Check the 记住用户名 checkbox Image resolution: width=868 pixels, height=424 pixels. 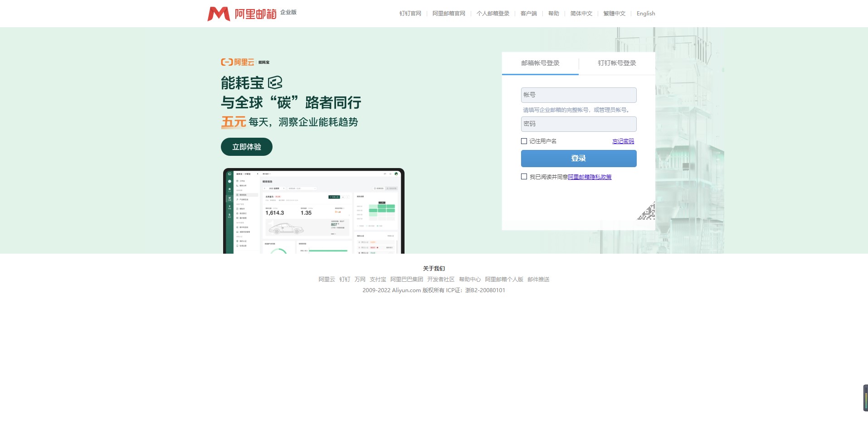point(524,141)
